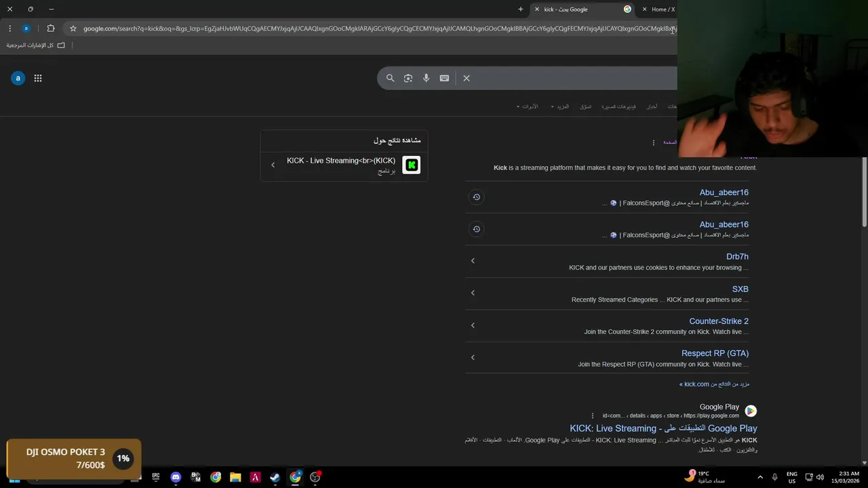Screen dimensions: 868x488
Task: Open Epic Games from the taskbar
Action: [156, 477]
